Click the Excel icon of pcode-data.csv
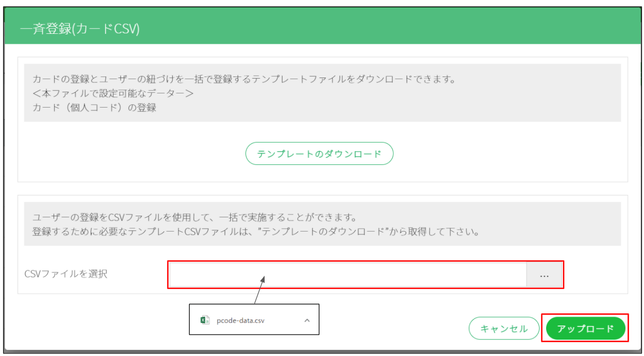The height and width of the screenshot is (356, 644). tap(204, 321)
